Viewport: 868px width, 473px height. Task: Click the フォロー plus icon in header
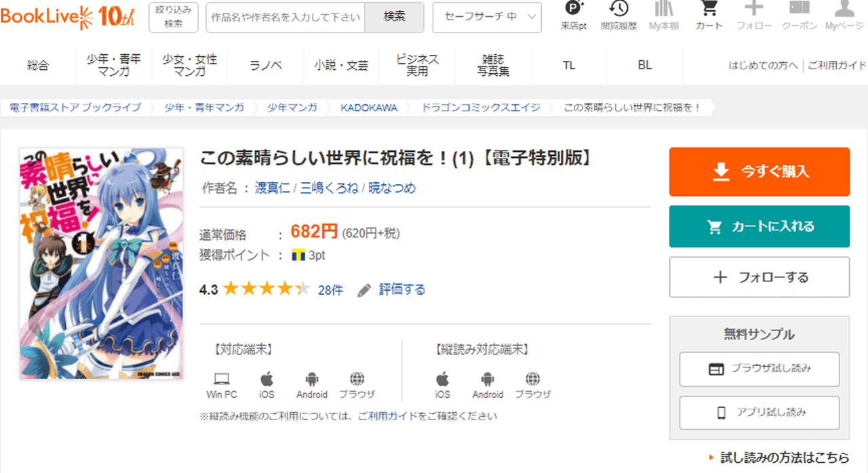coord(754,9)
